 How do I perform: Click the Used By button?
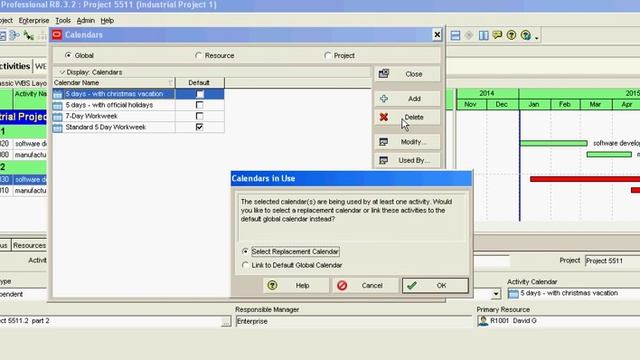pos(407,160)
